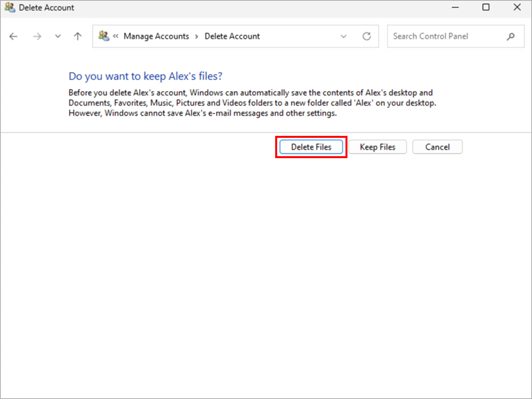Open the address bar history dropdown
The width and height of the screenshot is (532, 399).
pos(344,37)
